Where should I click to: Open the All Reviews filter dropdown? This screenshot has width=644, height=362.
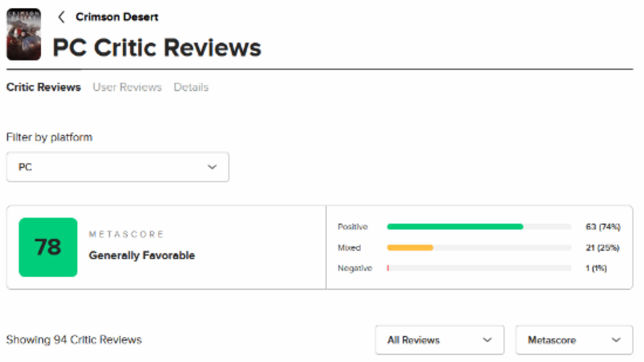coord(439,340)
